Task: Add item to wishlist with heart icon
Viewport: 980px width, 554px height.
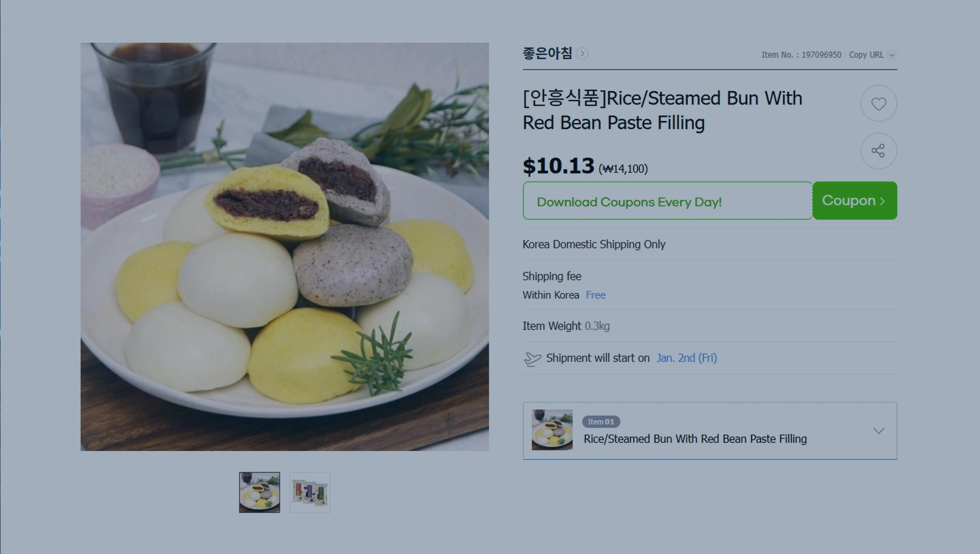Action: pos(878,104)
